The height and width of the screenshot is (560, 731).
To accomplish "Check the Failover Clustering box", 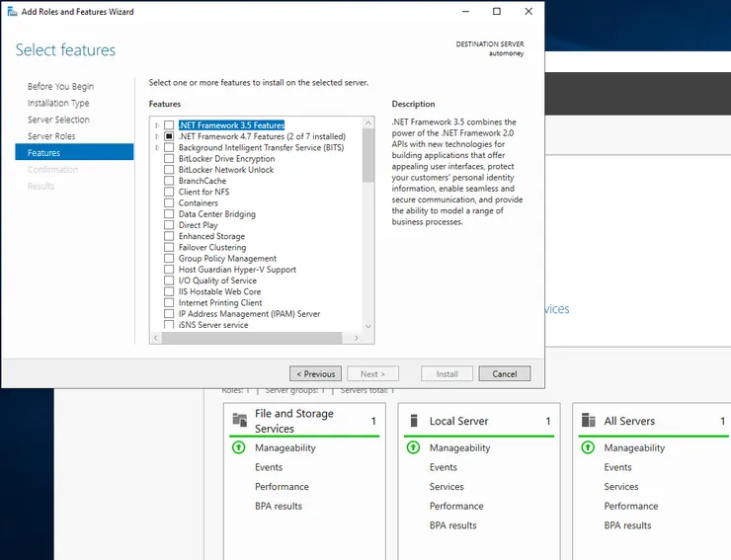I will coord(169,247).
